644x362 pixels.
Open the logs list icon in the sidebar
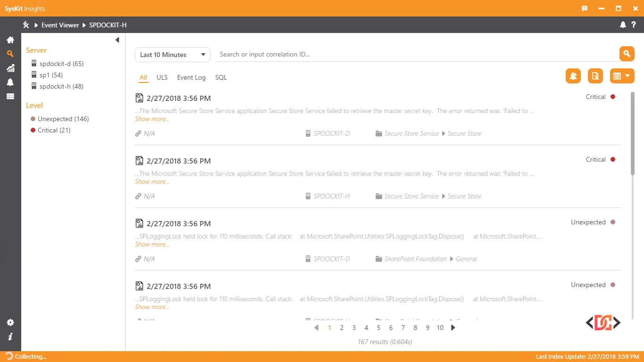point(10,96)
